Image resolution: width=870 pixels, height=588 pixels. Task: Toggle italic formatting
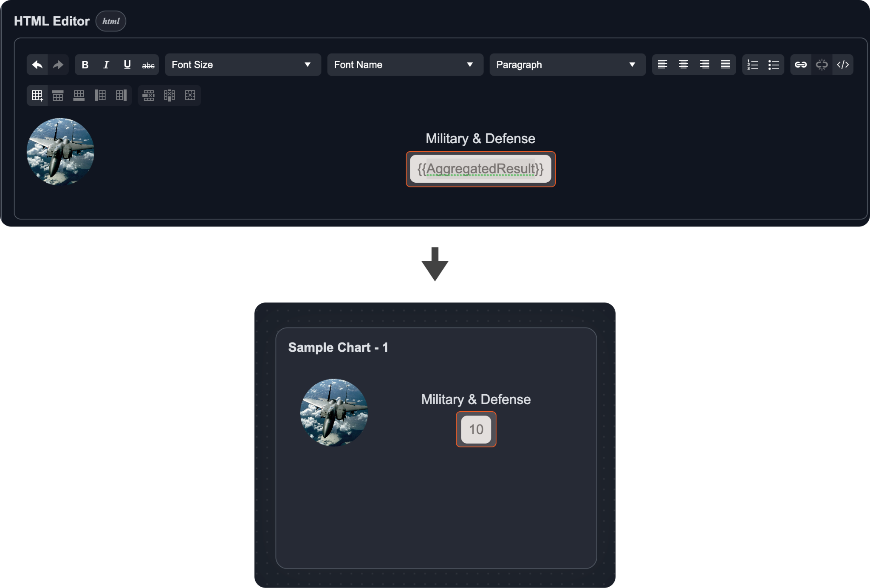point(106,65)
